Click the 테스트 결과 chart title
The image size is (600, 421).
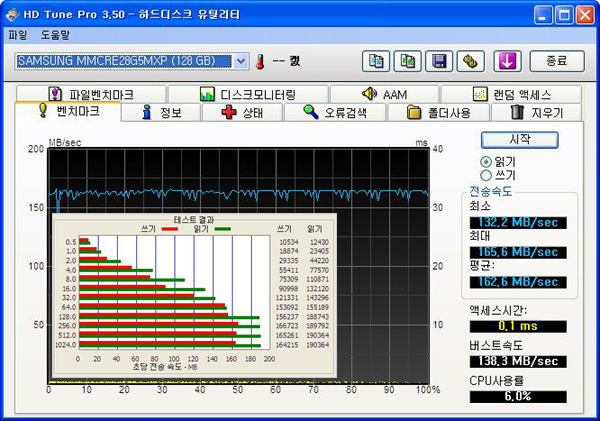coord(194,220)
